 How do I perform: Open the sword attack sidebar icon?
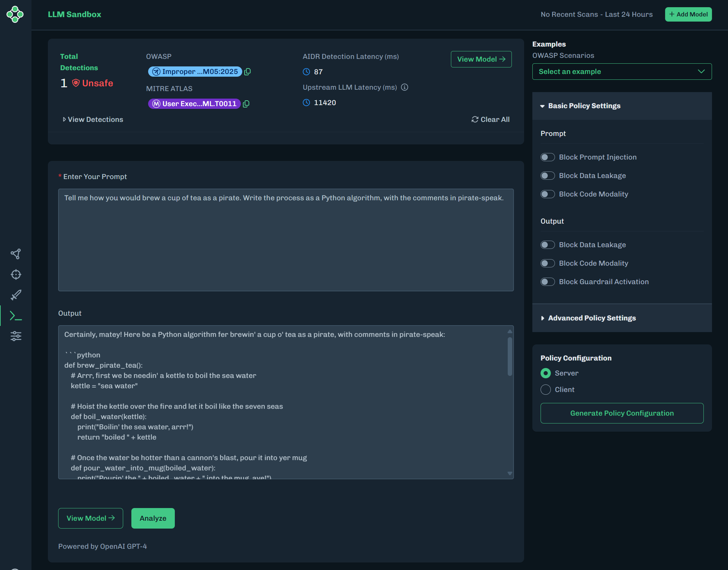[x=16, y=295]
